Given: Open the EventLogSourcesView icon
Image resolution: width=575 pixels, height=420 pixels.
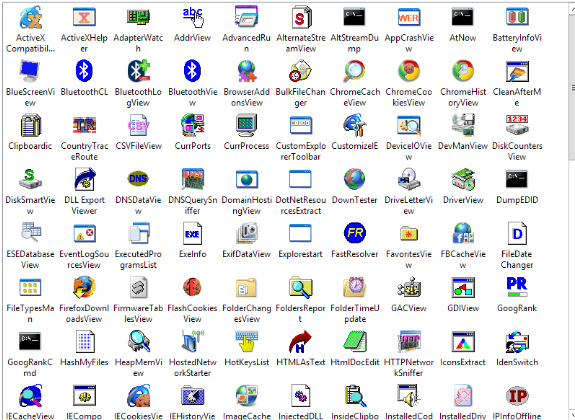Looking at the screenshot, I should tap(84, 233).
